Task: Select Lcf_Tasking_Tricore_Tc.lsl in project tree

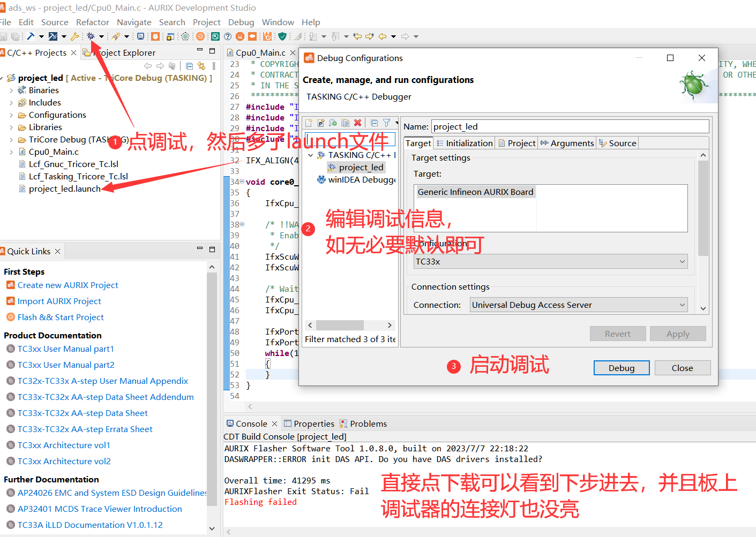Action: point(78,177)
